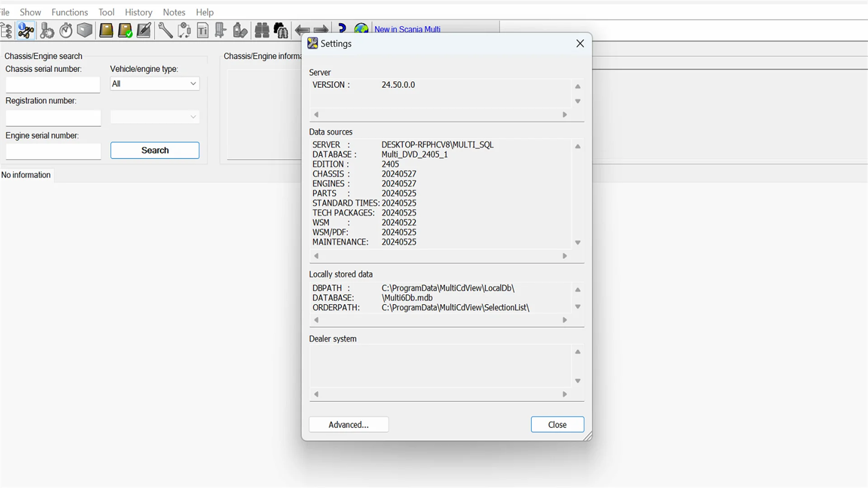The width and height of the screenshot is (868, 488).
Task: Open the Notes menu
Action: 174,12
